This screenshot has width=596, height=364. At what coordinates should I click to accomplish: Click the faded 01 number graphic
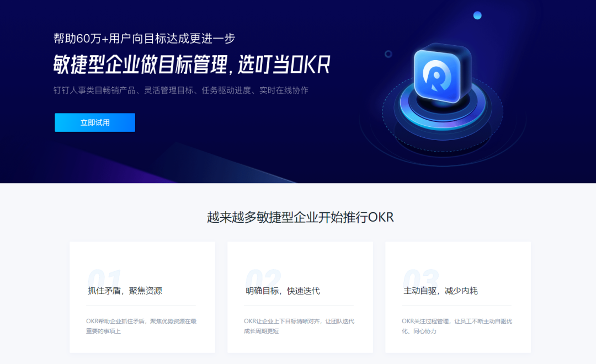pos(104,279)
